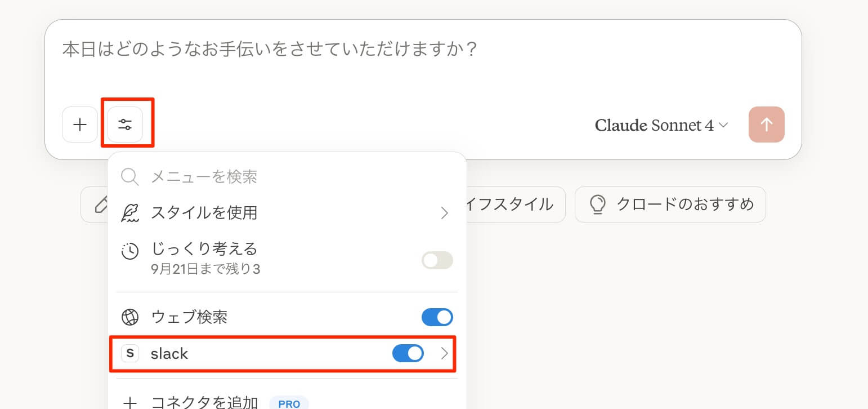Select the スタイルを使用 menu item
Screen dimensions: 868x409
tap(204, 213)
